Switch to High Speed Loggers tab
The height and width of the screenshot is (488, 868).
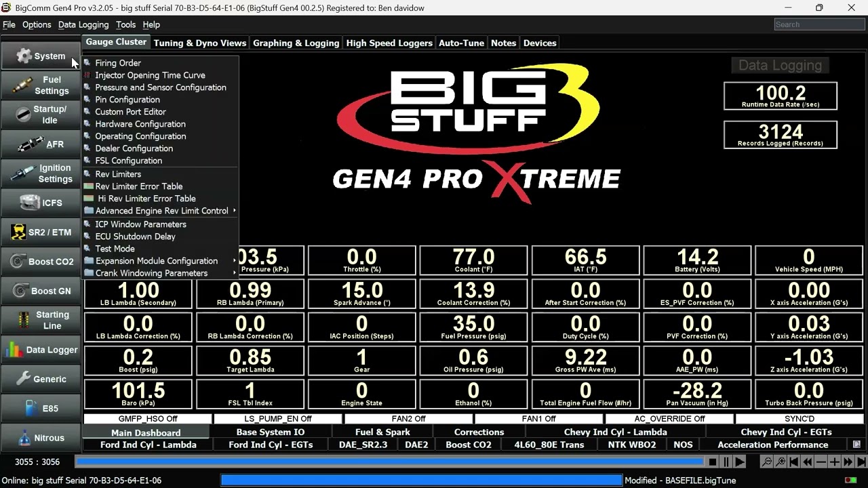click(x=389, y=43)
